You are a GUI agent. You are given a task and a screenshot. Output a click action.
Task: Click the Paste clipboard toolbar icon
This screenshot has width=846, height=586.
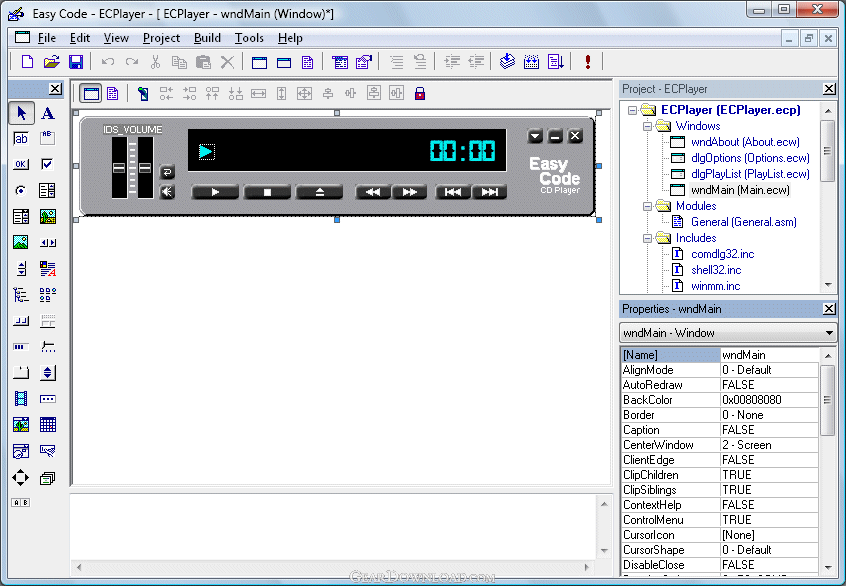coord(203,62)
